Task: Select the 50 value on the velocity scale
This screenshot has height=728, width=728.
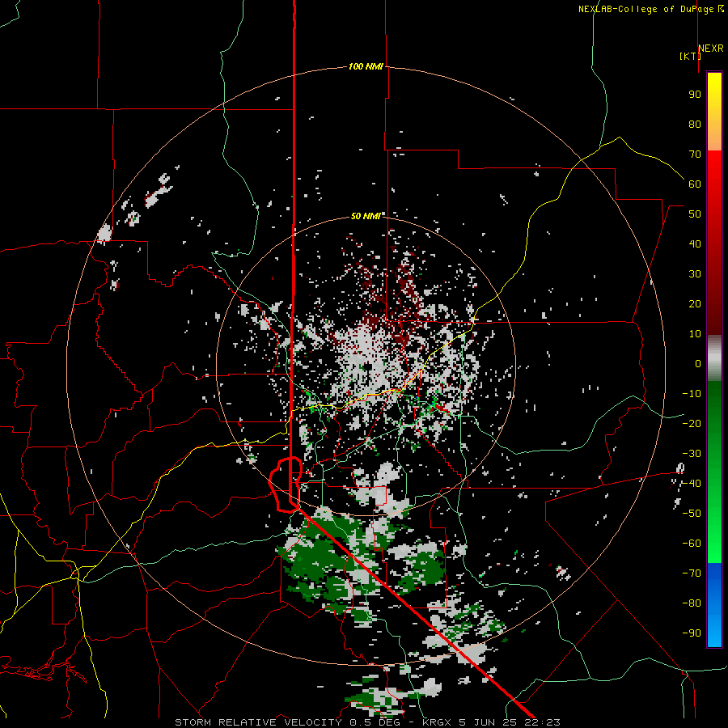Action: point(695,214)
